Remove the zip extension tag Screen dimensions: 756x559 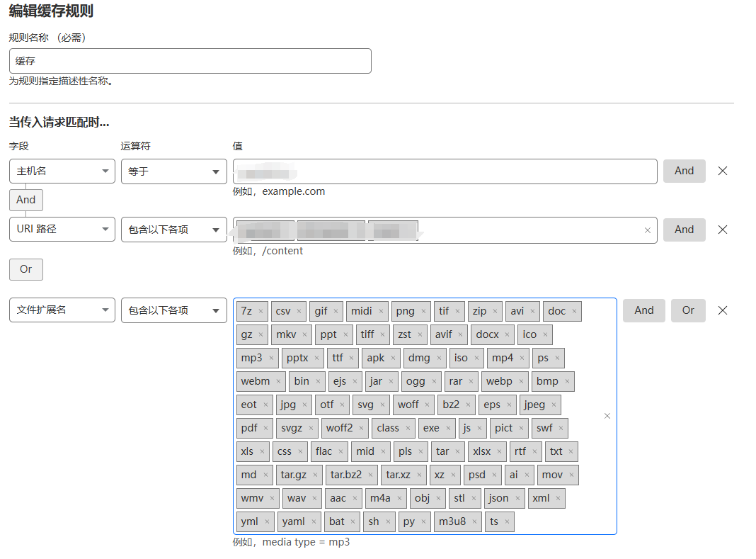pos(495,311)
